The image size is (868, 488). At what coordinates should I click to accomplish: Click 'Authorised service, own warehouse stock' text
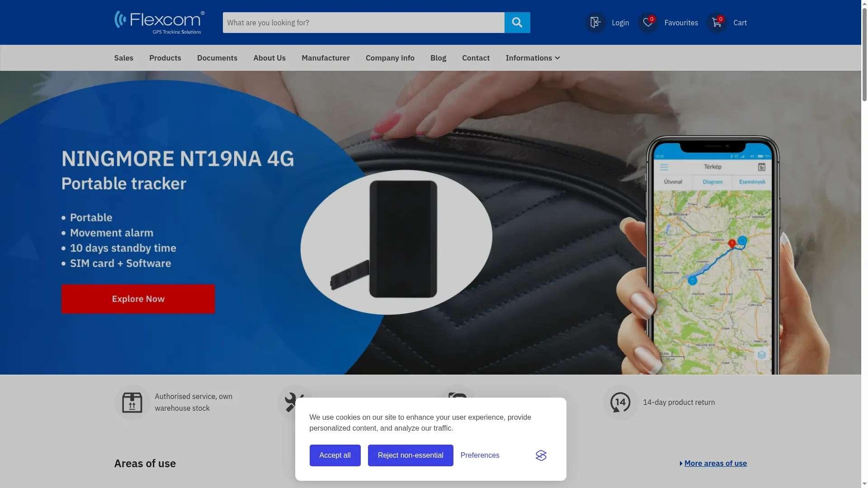(x=193, y=402)
